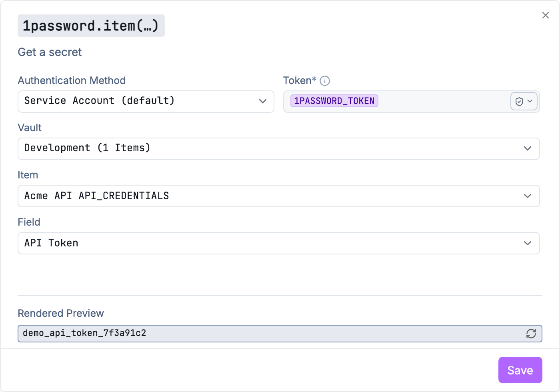The image size is (560, 392).
Task: Click the Get a secret description
Action: 50,52
